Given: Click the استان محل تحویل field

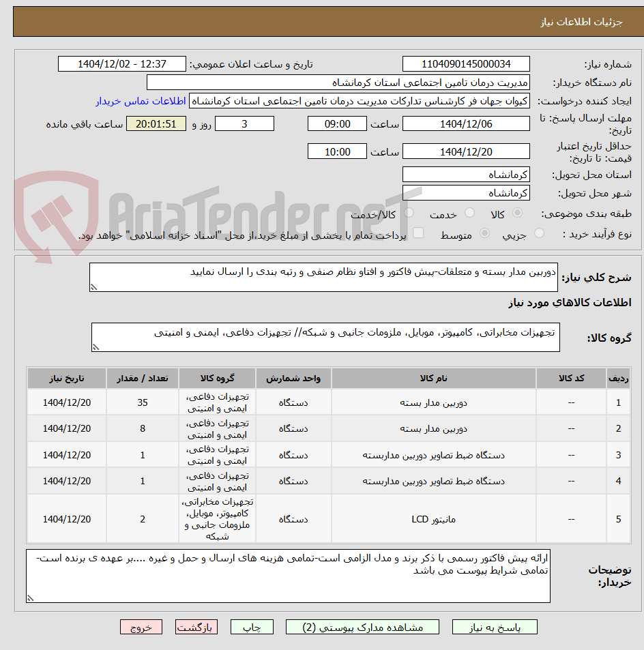Looking at the screenshot, I should pos(466,175).
